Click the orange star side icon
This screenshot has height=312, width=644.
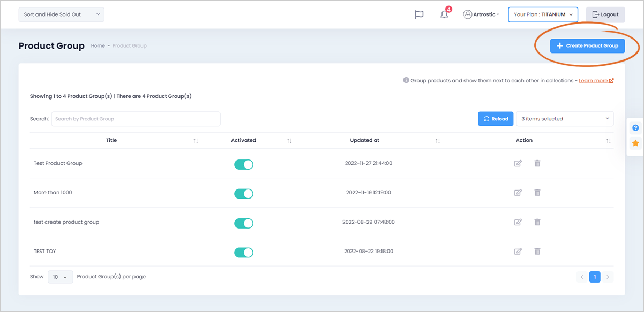point(635,143)
